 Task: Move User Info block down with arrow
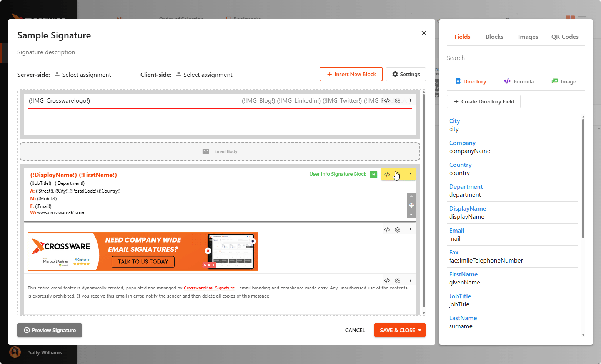tap(411, 214)
